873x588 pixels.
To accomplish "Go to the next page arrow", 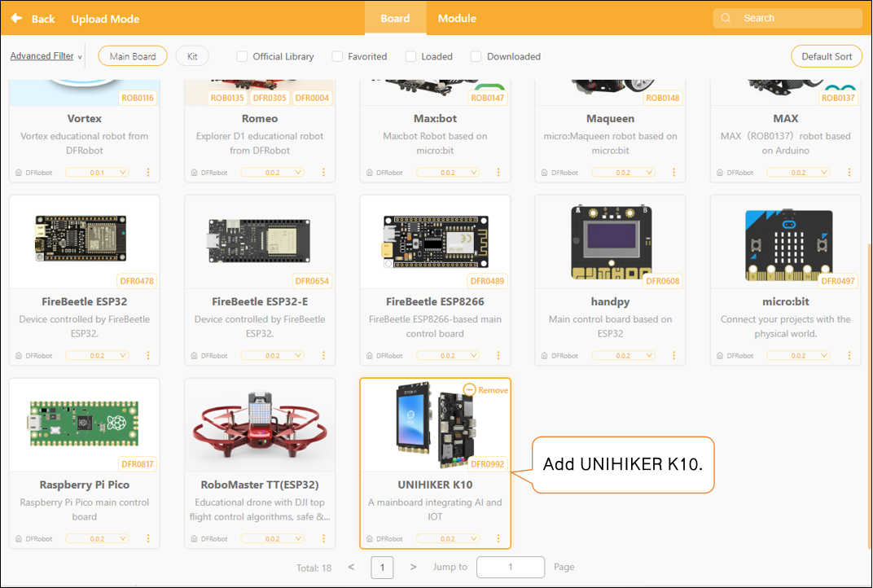I will point(413,567).
